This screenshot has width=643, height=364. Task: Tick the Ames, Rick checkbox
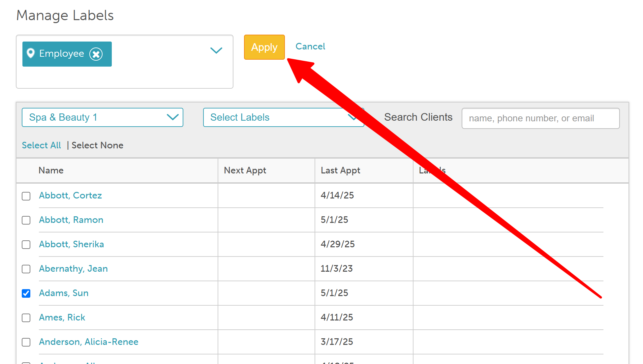click(26, 318)
